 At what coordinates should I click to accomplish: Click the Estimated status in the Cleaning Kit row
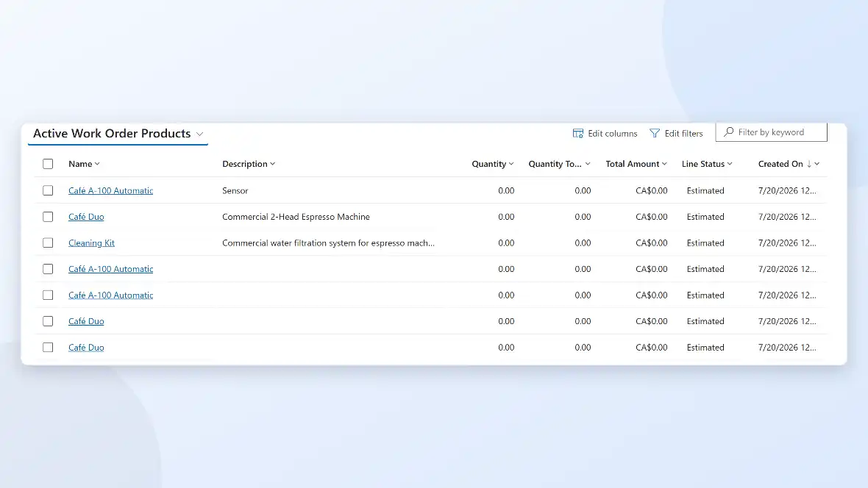[705, 243]
